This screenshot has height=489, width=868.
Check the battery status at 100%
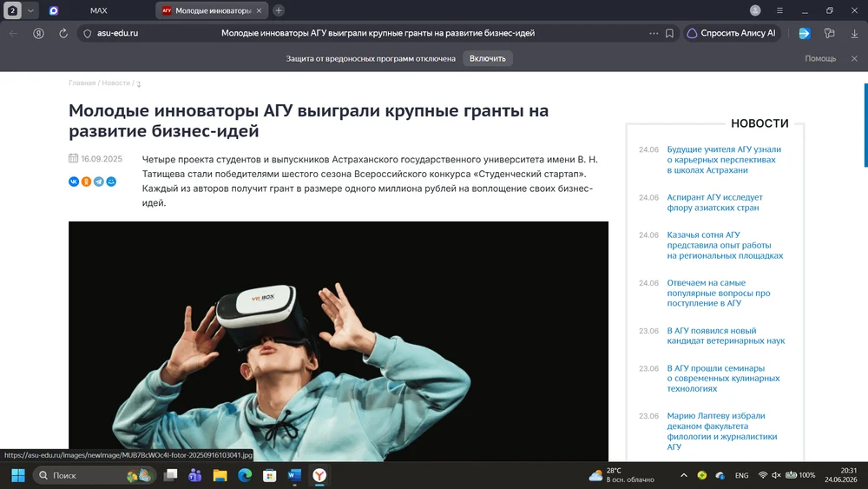coord(800,475)
